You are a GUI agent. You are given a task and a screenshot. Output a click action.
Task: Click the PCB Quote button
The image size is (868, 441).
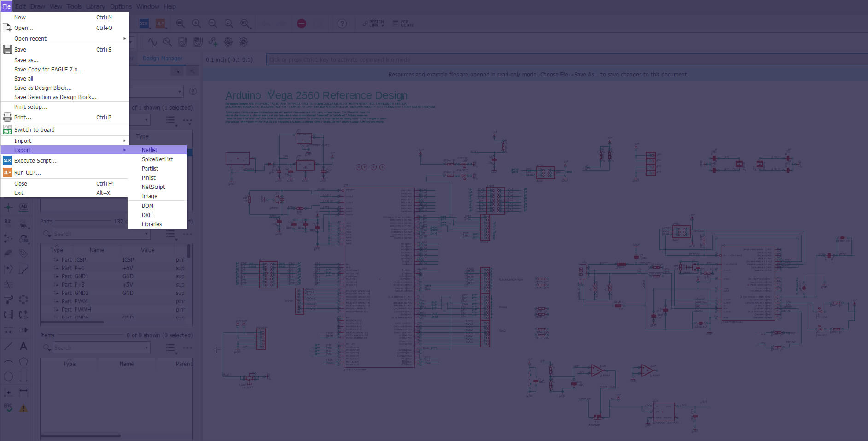pos(403,24)
